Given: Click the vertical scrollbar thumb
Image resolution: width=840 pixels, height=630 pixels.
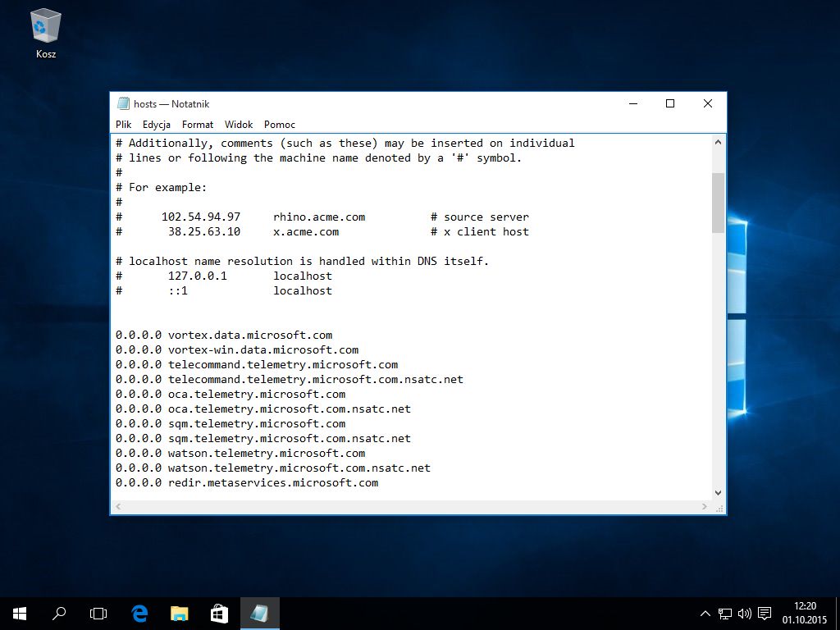Looking at the screenshot, I should (718, 203).
